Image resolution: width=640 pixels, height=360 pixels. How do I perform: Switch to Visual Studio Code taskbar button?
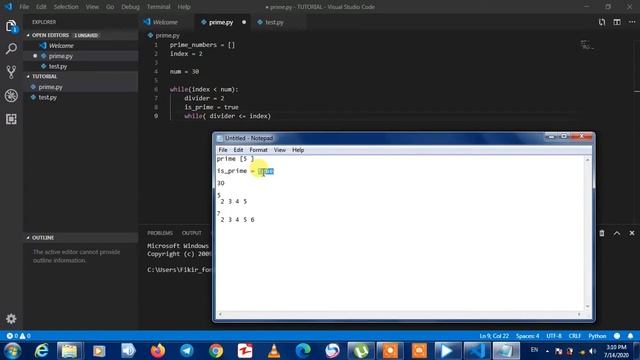coord(477,351)
